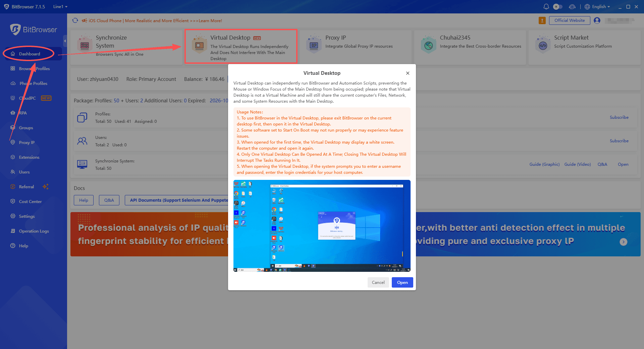Viewport: 644px width, 349px height.
Task: Click the Synchronize System monitor icon
Action: 82,164
